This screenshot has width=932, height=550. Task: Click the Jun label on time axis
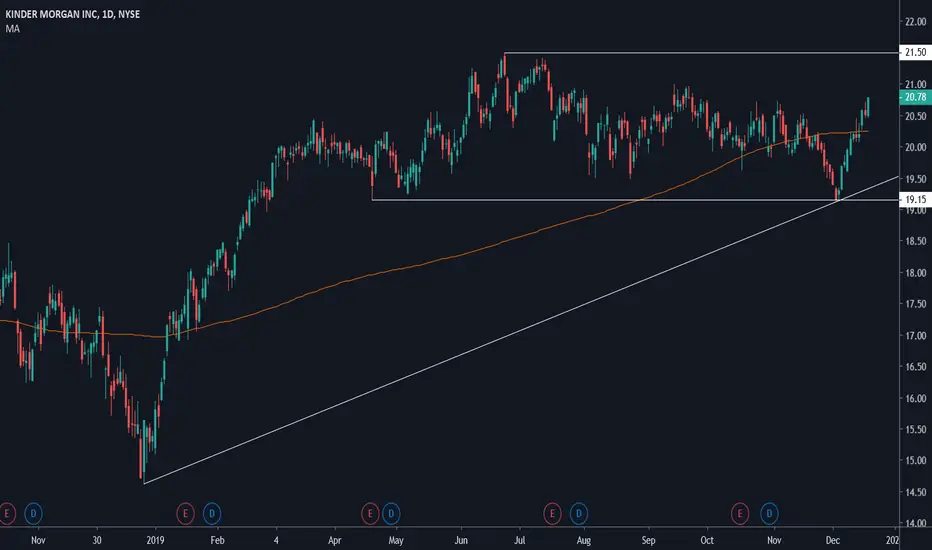[461, 540]
